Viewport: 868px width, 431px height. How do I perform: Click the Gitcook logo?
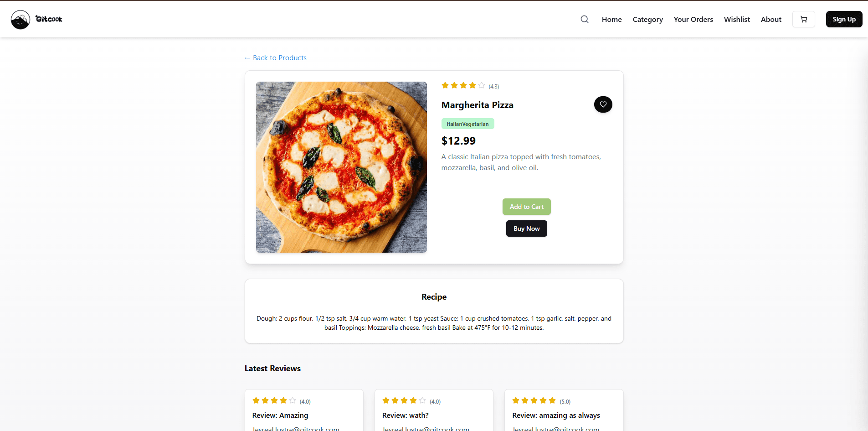[x=36, y=19]
